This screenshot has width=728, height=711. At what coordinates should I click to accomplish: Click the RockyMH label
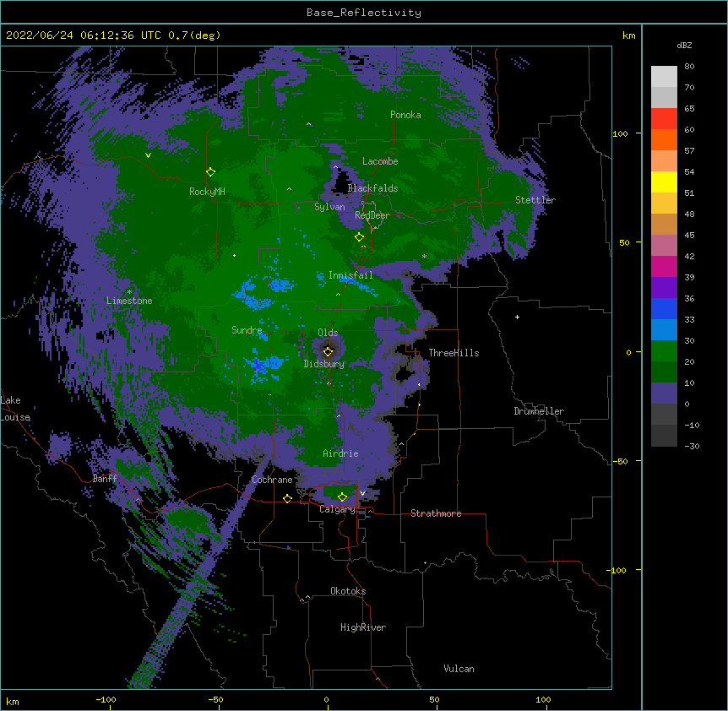(207, 192)
